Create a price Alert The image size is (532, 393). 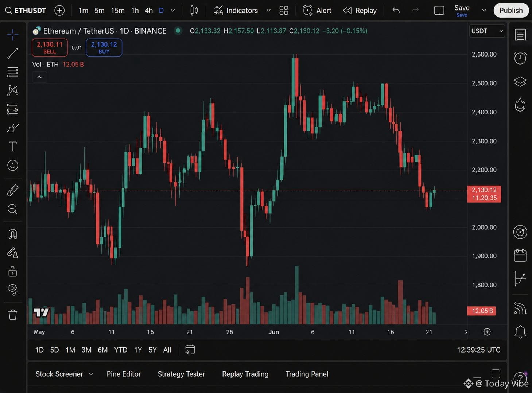[317, 11]
